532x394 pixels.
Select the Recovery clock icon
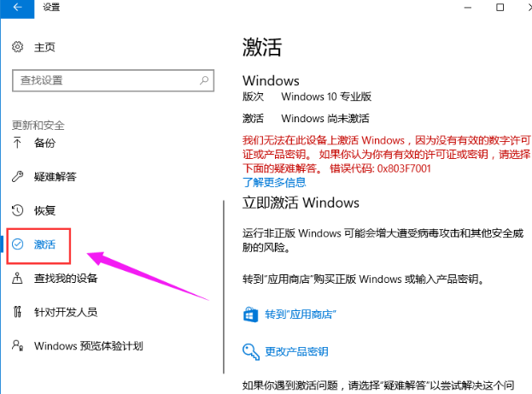pos(17,210)
